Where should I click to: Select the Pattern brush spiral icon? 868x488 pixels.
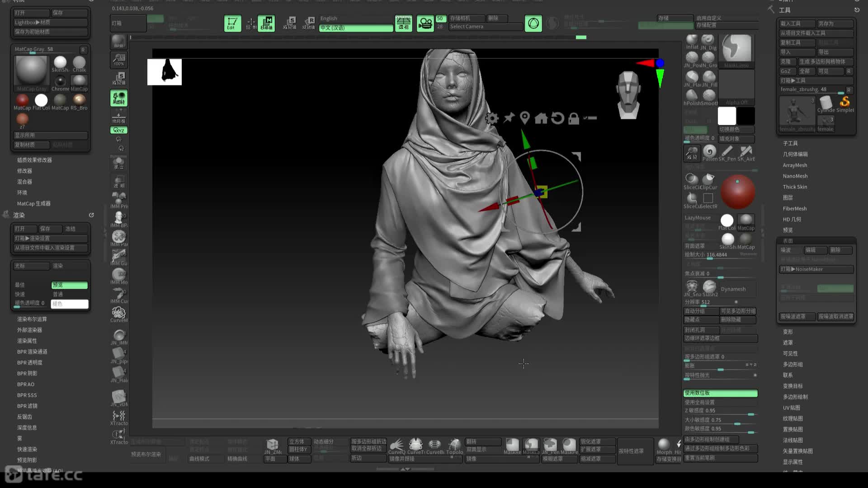710,153
